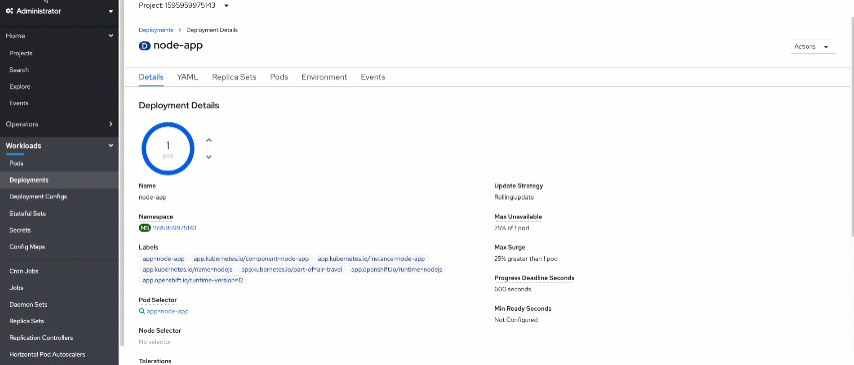Screen dimensions: 854x365
Task: Click the Max Unavailable field label
Action: tap(518, 217)
